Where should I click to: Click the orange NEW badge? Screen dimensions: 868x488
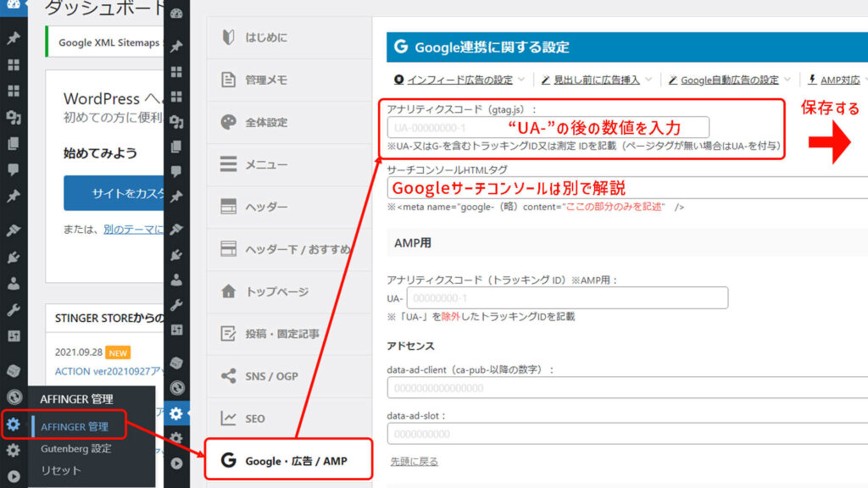point(118,352)
